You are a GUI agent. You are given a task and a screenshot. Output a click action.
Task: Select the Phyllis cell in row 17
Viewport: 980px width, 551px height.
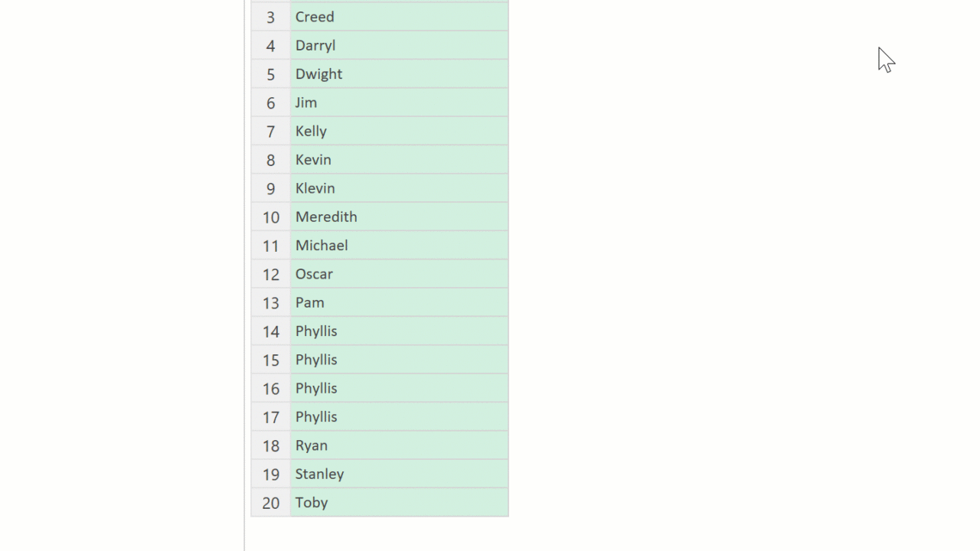[399, 417]
